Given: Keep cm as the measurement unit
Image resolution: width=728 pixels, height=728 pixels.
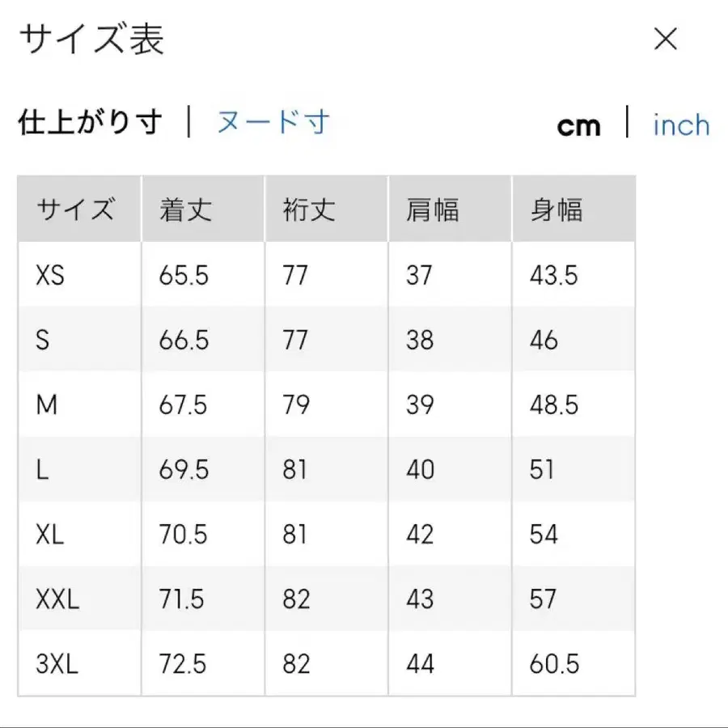Looking at the screenshot, I should 579,125.
